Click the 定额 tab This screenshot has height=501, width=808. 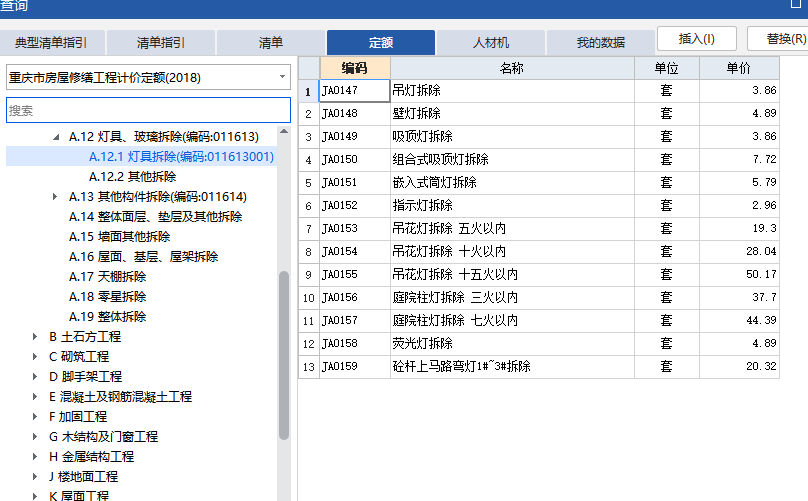(x=381, y=42)
